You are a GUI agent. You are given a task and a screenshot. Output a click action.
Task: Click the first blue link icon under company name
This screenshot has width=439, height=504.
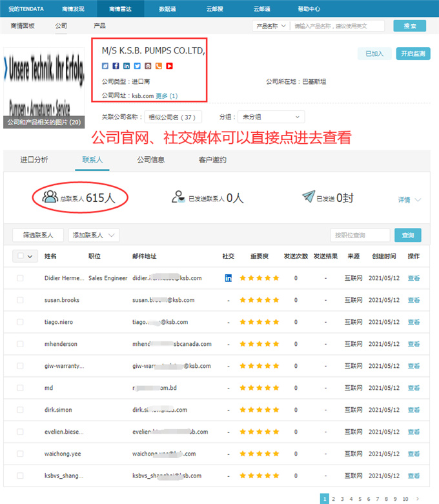pos(105,66)
